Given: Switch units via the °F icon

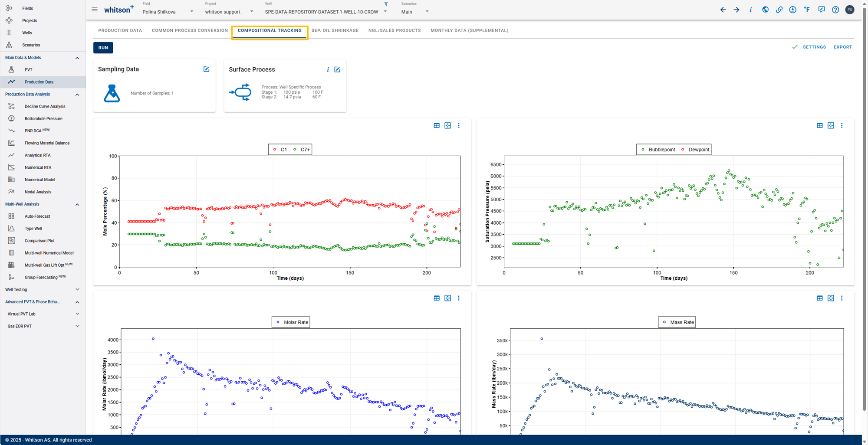Looking at the screenshot, I should 807,10.
